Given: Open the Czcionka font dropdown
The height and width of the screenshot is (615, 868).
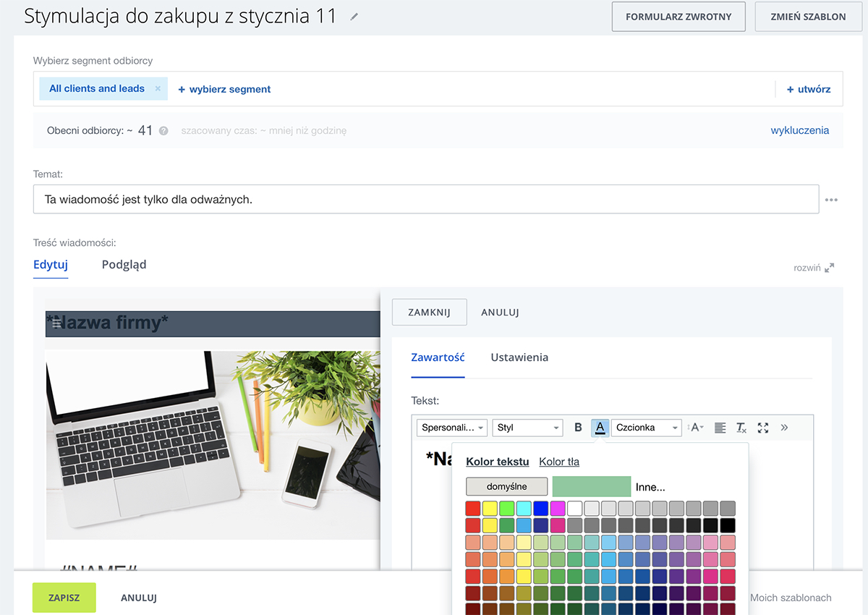Looking at the screenshot, I should point(647,428).
